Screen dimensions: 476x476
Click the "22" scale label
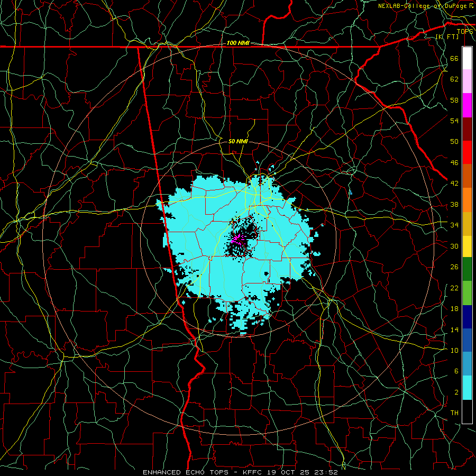tap(454, 288)
